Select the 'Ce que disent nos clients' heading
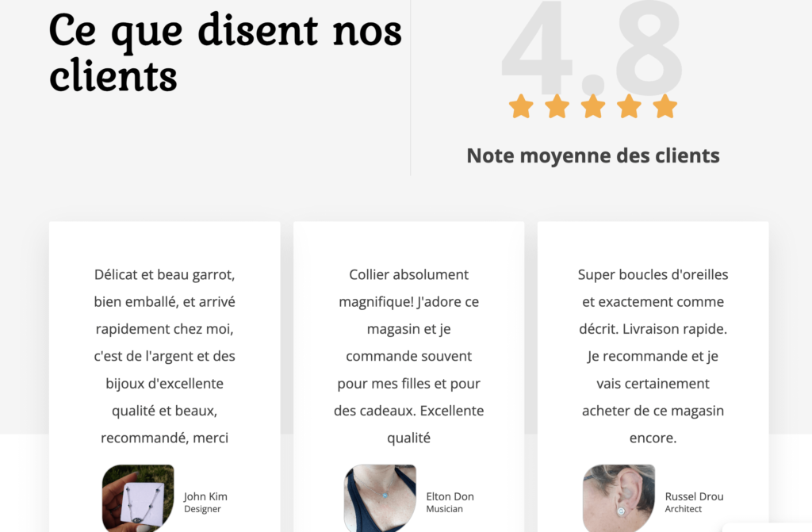The height and width of the screenshot is (532, 812). click(x=225, y=52)
